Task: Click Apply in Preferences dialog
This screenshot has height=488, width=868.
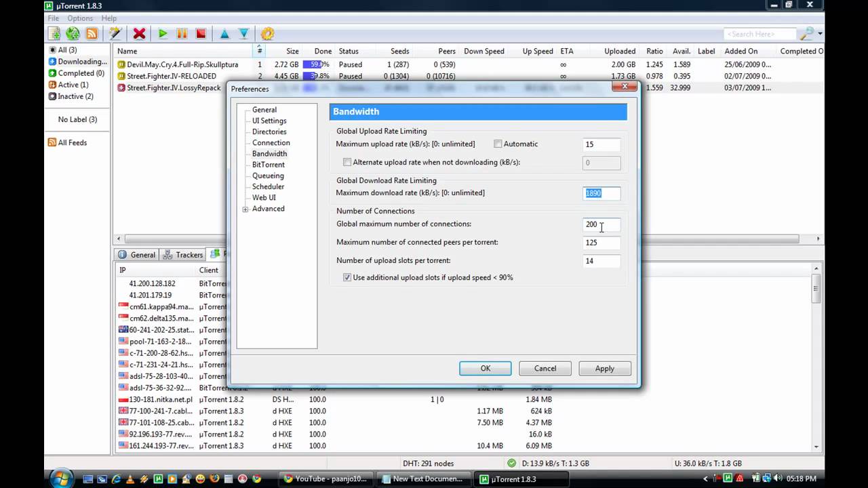Action: 605,369
